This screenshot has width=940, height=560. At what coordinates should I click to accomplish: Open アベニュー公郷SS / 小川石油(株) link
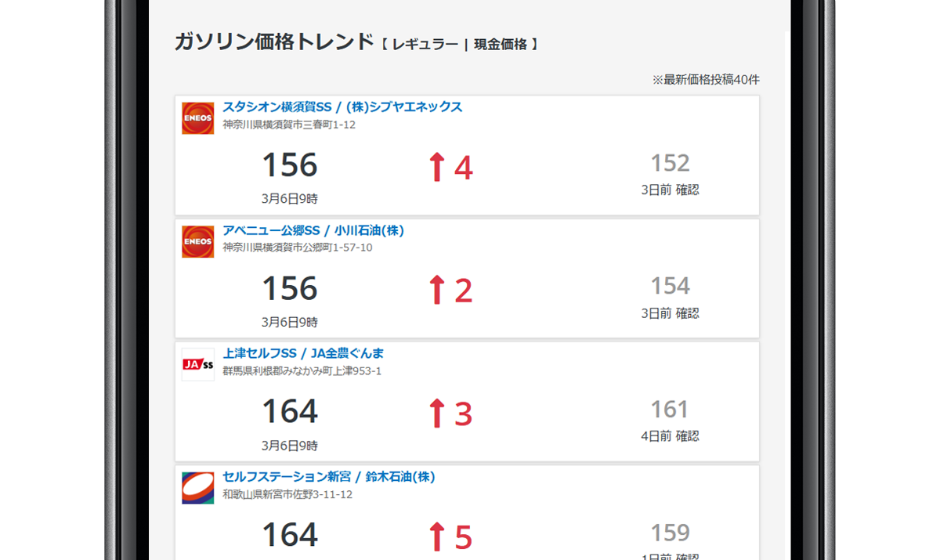(x=313, y=231)
